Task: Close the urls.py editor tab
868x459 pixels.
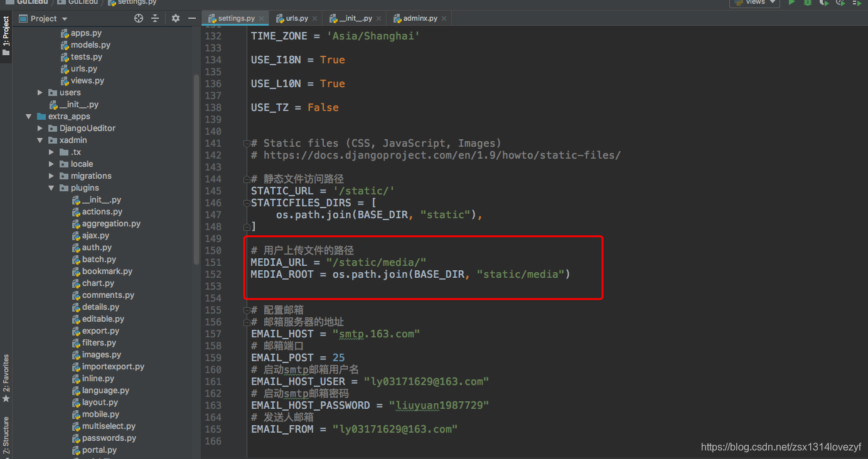Action: coord(314,19)
